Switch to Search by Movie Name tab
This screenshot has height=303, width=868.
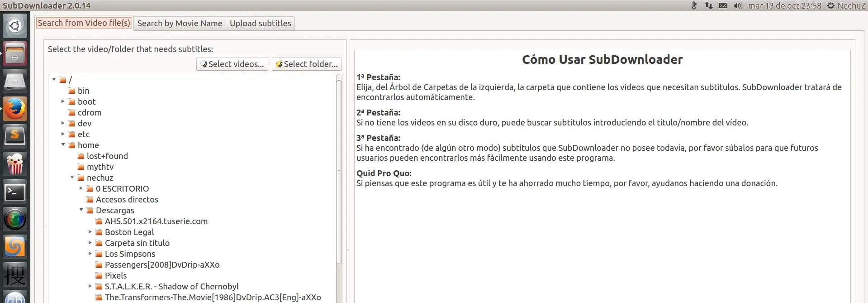(180, 24)
